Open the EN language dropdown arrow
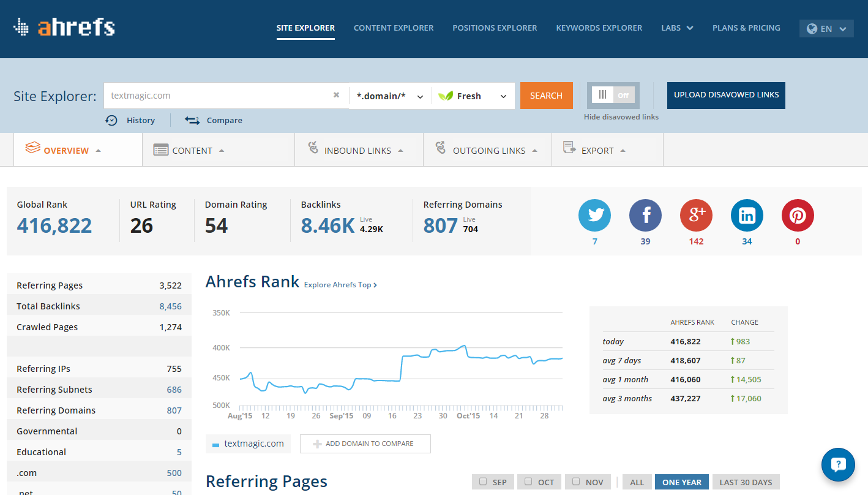The width and height of the screenshot is (868, 495). pyautogui.click(x=843, y=29)
